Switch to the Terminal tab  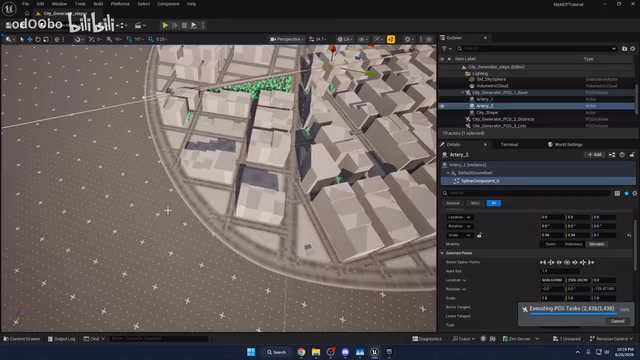click(x=509, y=144)
